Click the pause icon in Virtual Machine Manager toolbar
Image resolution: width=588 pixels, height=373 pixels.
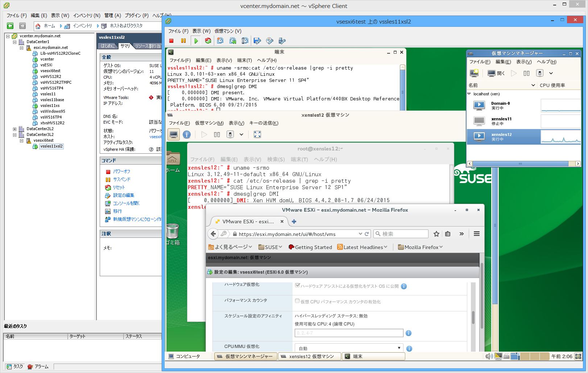[527, 73]
